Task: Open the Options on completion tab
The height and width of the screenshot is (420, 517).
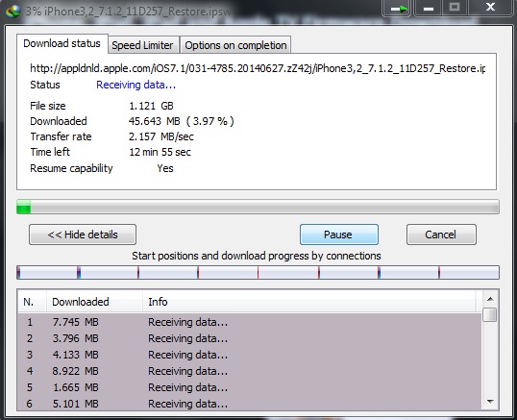Action: click(235, 45)
